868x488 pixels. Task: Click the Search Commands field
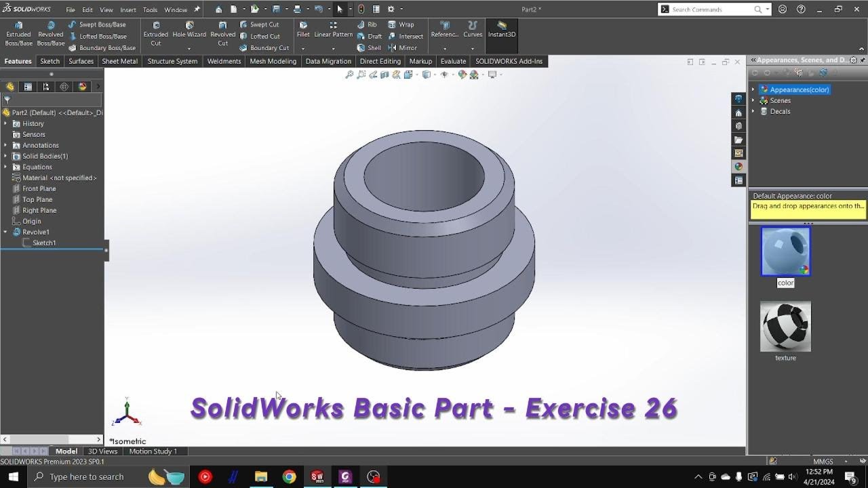pos(712,9)
